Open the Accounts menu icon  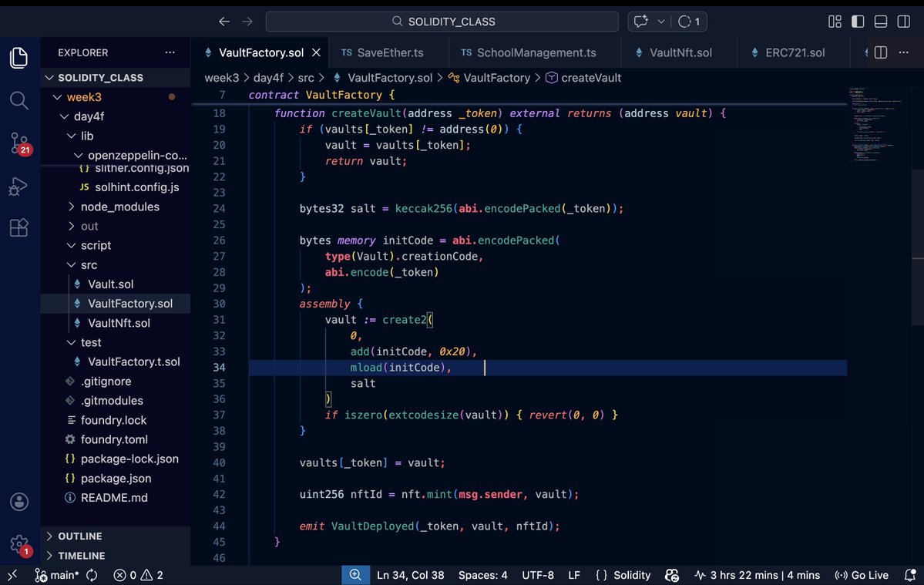[18, 501]
